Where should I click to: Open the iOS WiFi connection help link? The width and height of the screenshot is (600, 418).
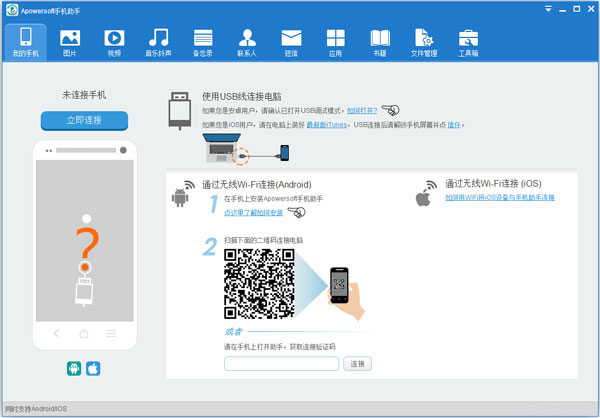click(500, 198)
